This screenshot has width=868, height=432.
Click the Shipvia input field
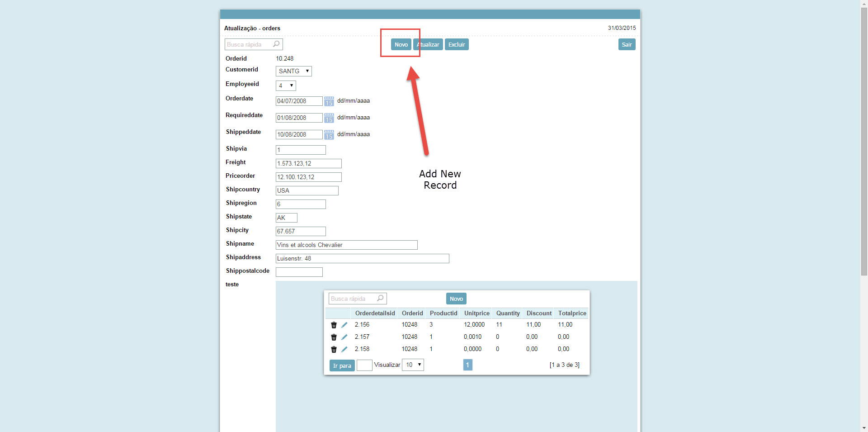pyautogui.click(x=301, y=150)
